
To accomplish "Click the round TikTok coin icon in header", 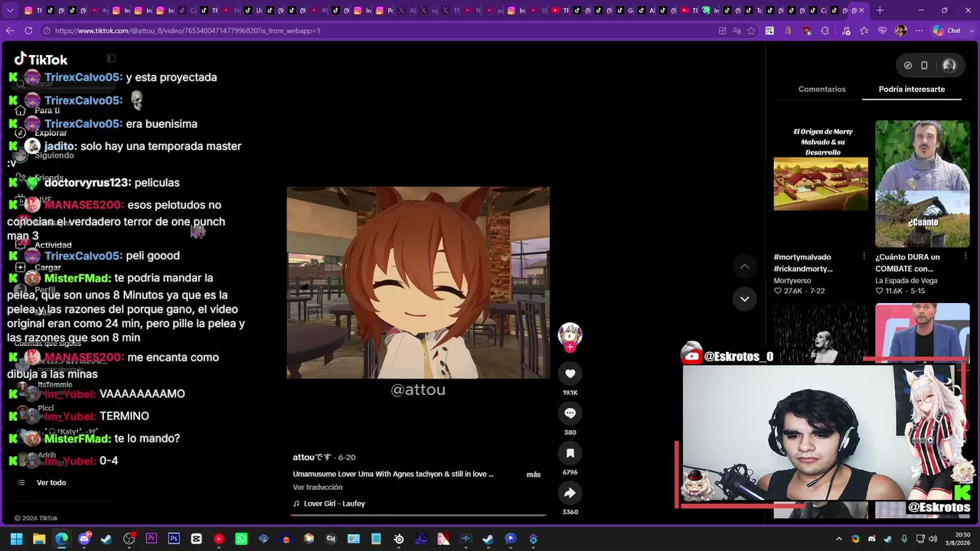I will [x=908, y=66].
